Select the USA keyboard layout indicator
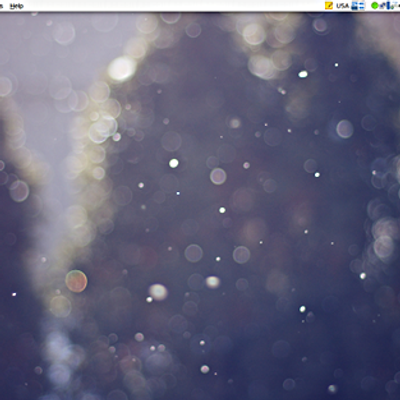The image size is (400, 400). click(x=342, y=6)
